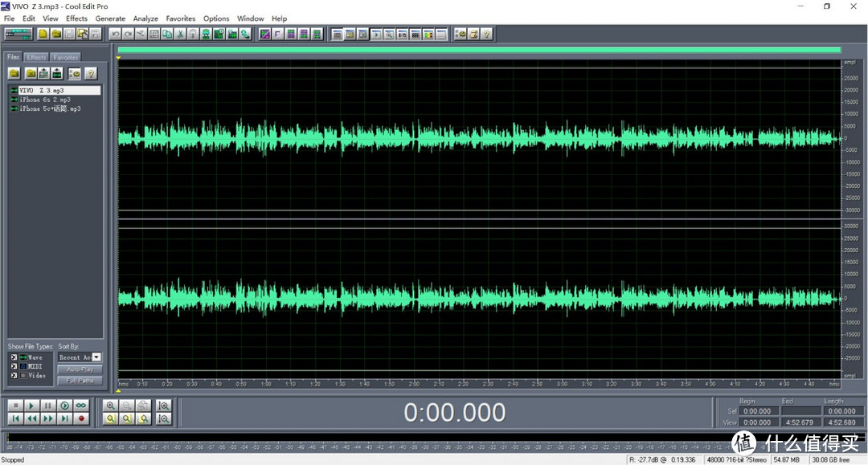868x465 pixels.
Task: Click the toolbar Help question mark icon
Action: coord(486,35)
